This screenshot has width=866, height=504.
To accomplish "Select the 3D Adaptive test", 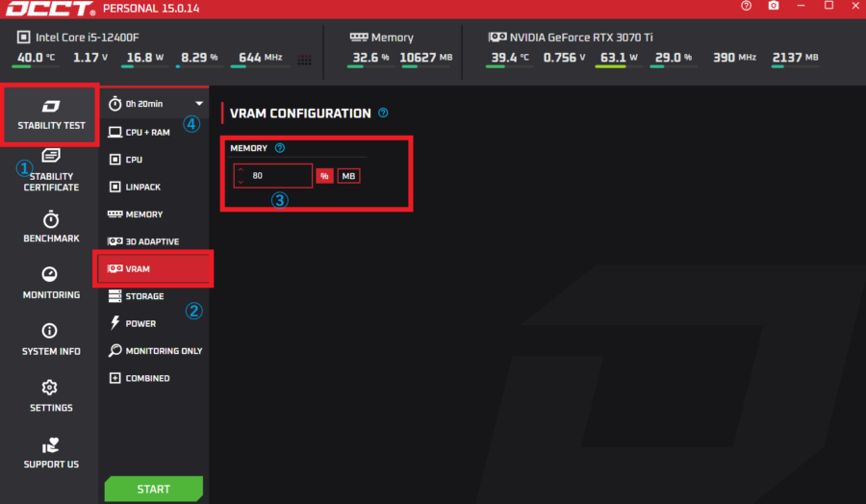I will (x=152, y=241).
